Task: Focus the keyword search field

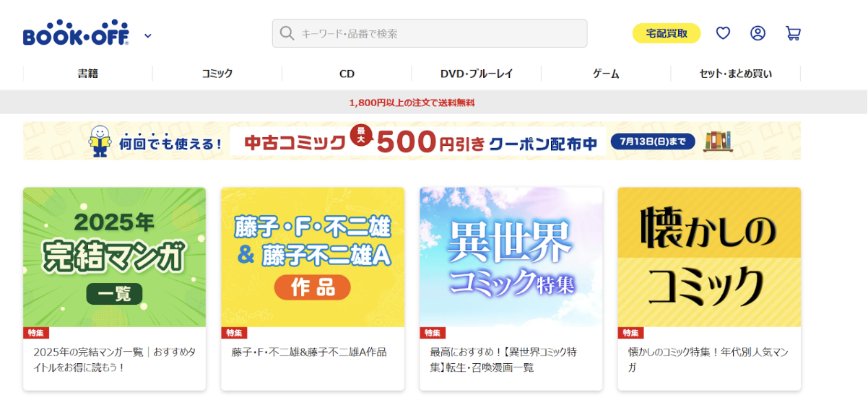Action: [x=430, y=33]
